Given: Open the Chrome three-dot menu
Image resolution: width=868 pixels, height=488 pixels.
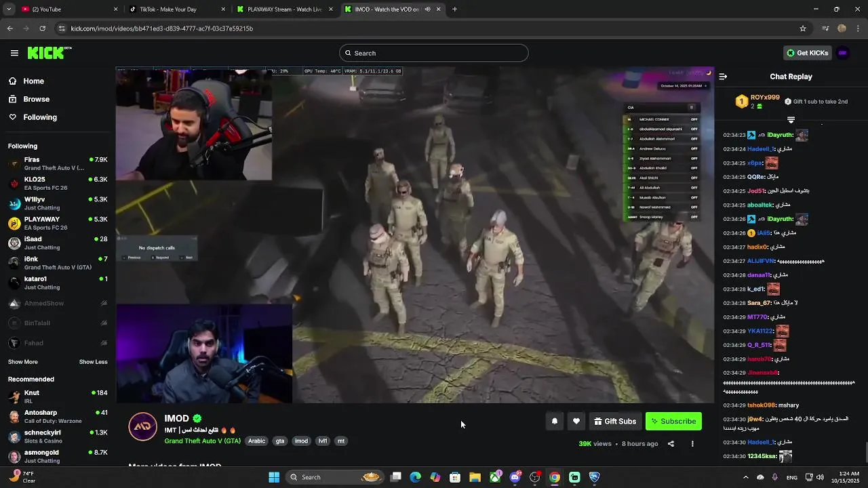Looking at the screenshot, I should coord(859,28).
